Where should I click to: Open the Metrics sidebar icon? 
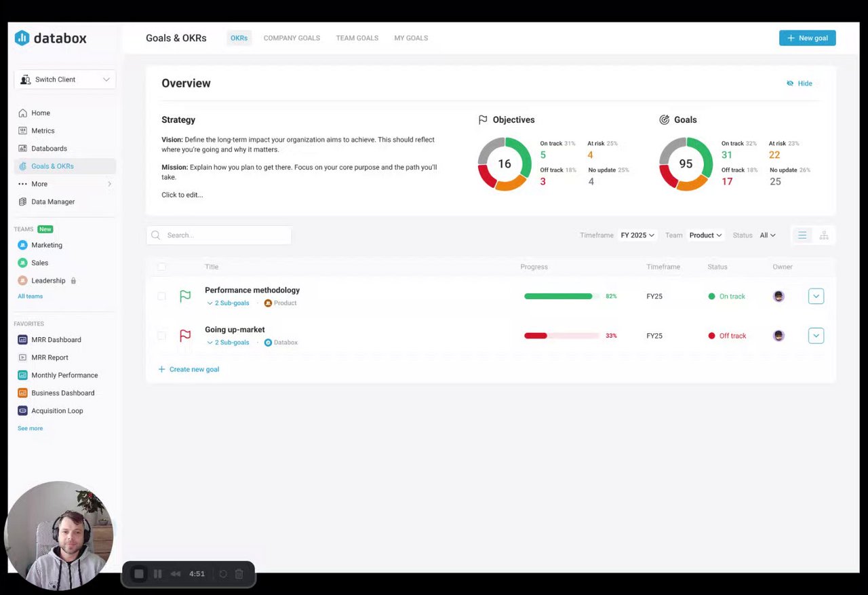click(22, 131)
